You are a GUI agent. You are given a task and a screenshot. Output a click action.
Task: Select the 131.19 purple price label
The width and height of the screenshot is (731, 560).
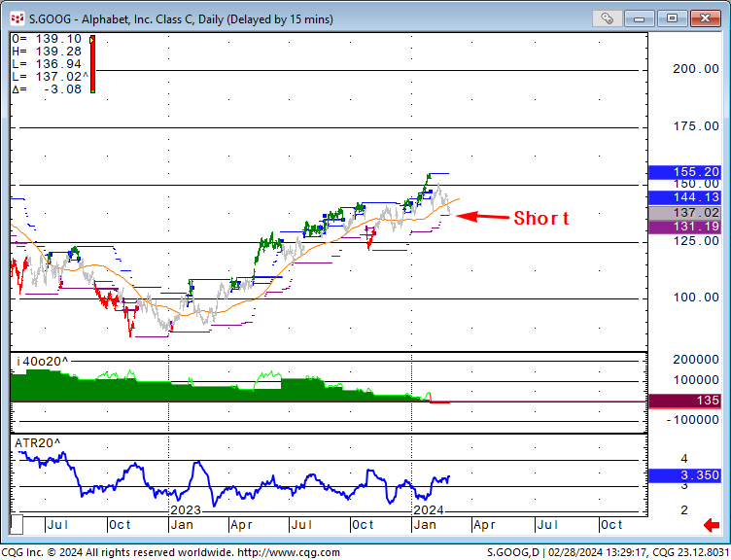[684, 227]
